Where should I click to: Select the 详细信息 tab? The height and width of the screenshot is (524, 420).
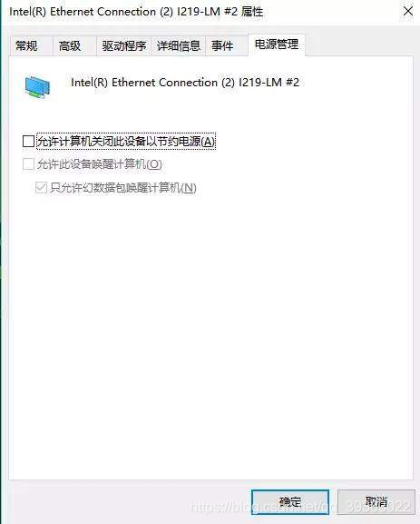point(179,45)
